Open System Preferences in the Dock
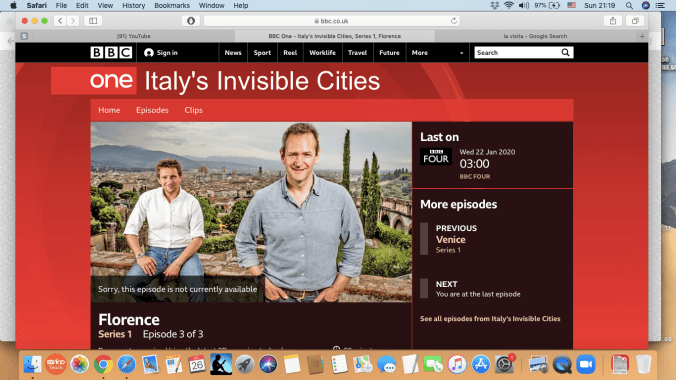Image resolution: width=676 pixels, height=380 pixels. 504,364
